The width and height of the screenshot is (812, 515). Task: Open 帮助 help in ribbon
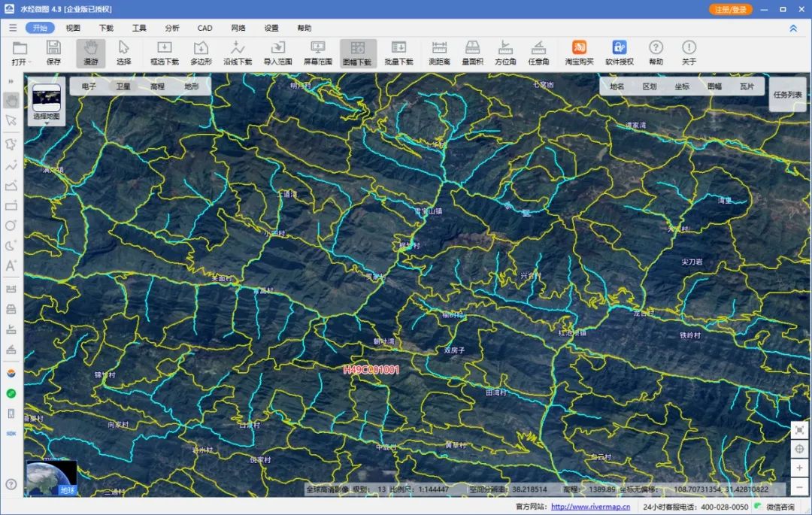click(x=656, y=53)
